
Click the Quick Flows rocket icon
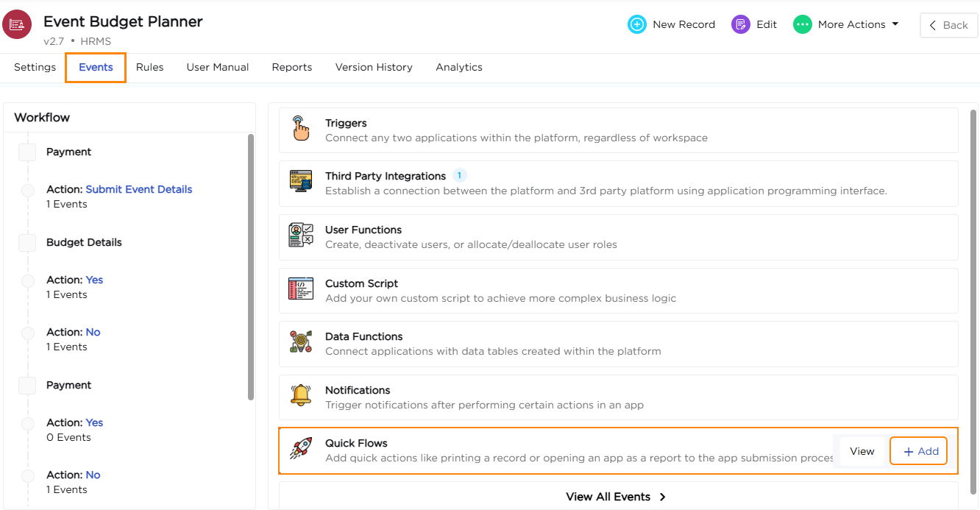tap(300, 449)
